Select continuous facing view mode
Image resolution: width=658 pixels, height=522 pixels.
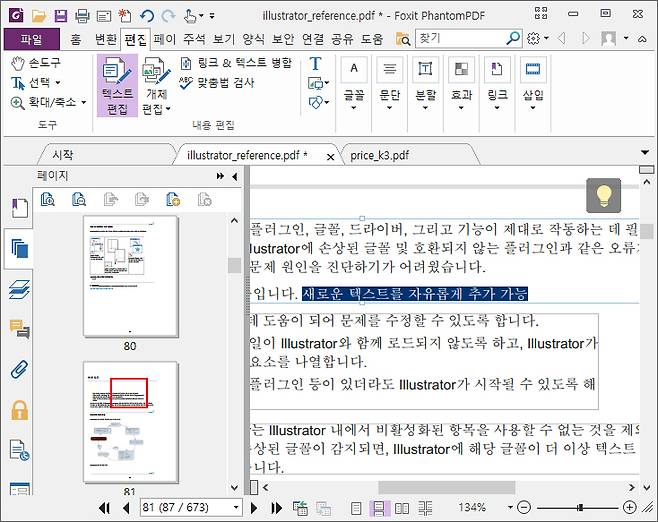pos(425,508)
